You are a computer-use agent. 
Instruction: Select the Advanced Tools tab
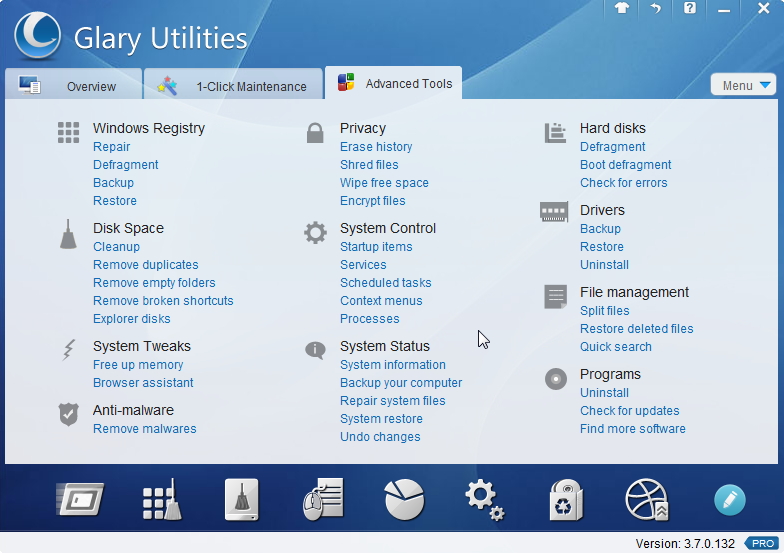click(394, 83)
